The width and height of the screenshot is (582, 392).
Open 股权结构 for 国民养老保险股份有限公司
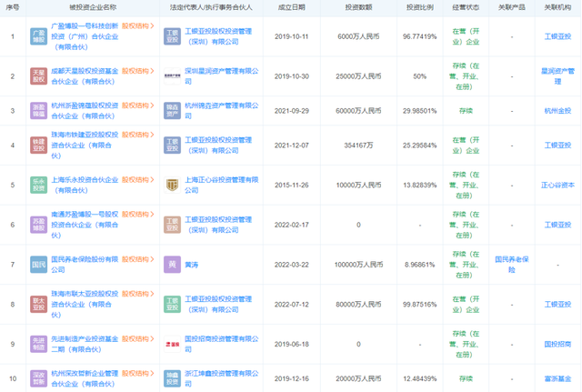pyautogui.click(x=137, y=259)
